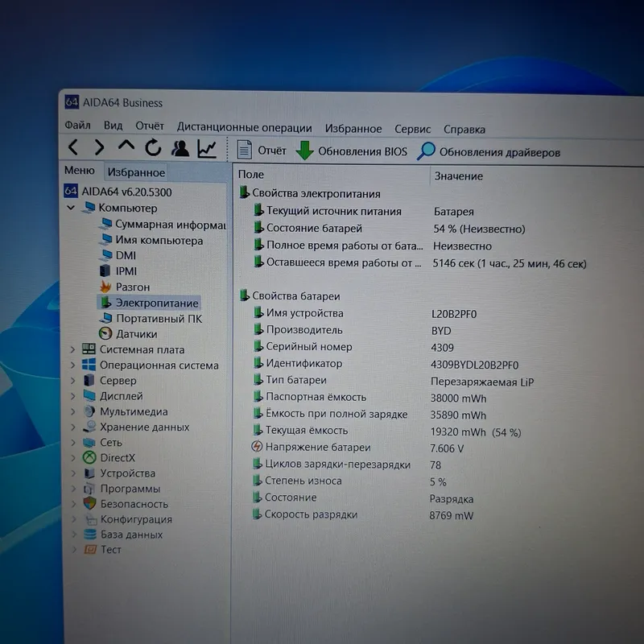Select the Имя устройства row
Viewport: 644px width, 644px height.
coord(365,313)
